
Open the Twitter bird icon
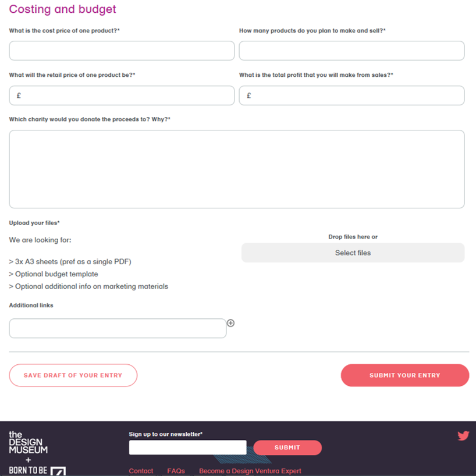point(463,436)
